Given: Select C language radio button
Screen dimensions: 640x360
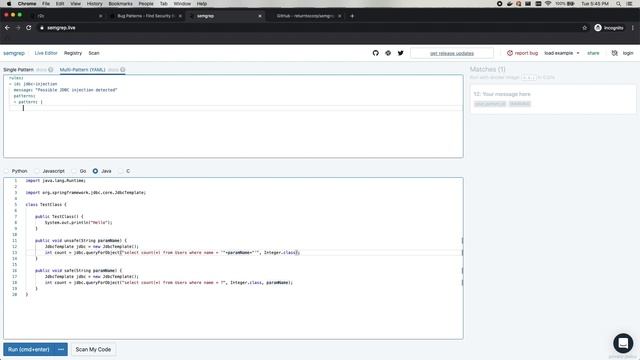Looking at the screenshot, I should (120, 171).
